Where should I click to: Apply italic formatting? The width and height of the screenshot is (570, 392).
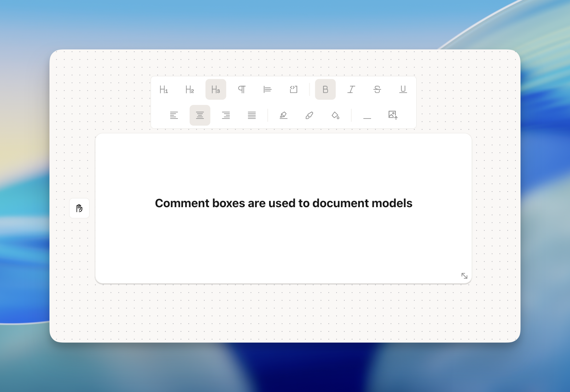pyautogui.click(x=351, y=89)
